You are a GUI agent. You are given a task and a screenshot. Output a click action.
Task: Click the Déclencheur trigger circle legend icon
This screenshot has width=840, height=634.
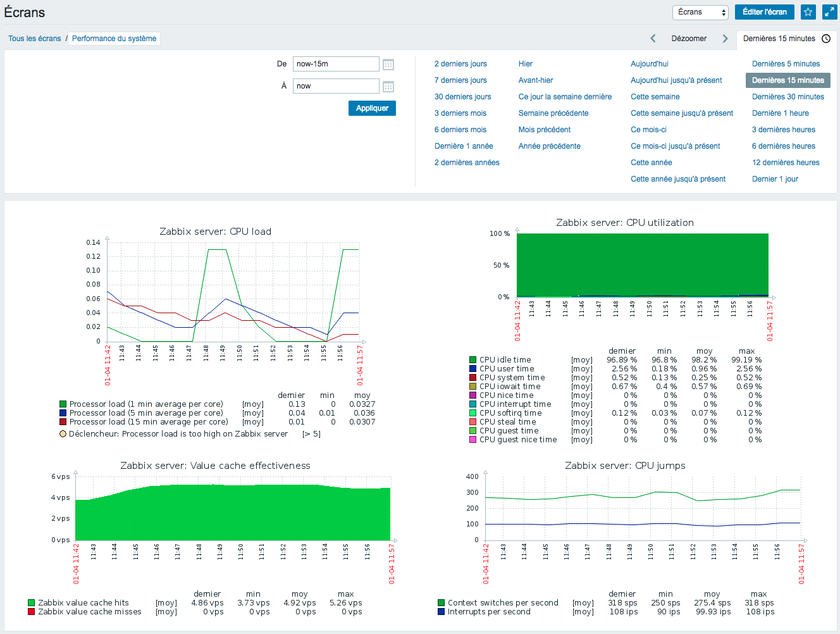[63, 434]
